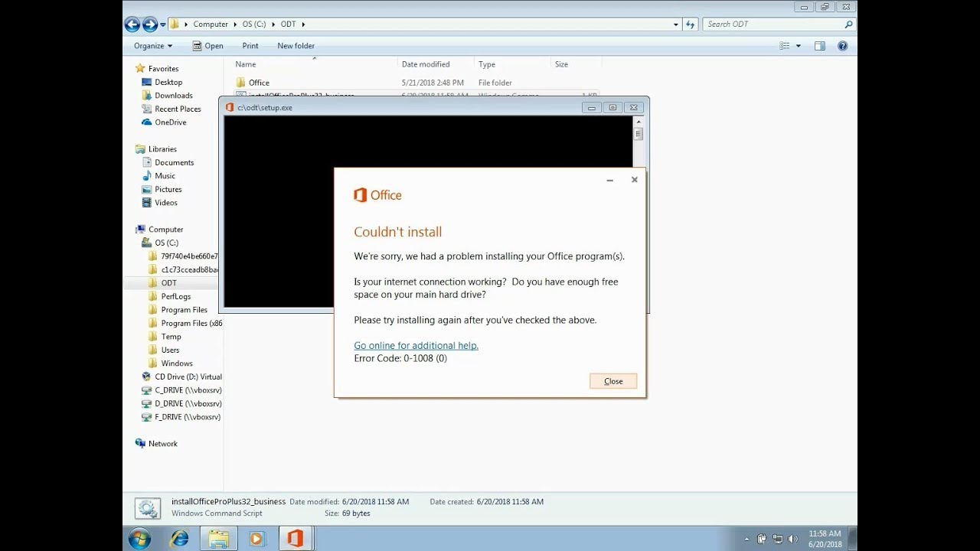Open the Organize menu
The width and height of the screenshot is (980, 551).
coord(153,46)
